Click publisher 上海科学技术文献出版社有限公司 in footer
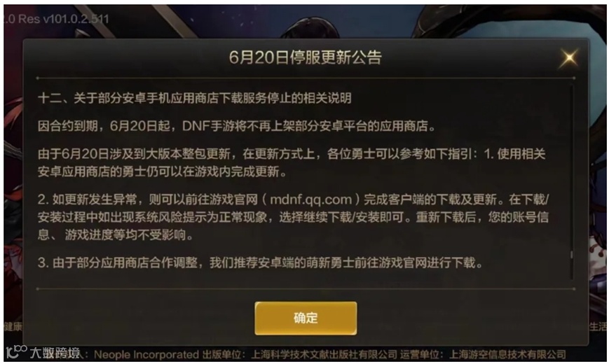609x364 pixels. (x=324, y=354)
